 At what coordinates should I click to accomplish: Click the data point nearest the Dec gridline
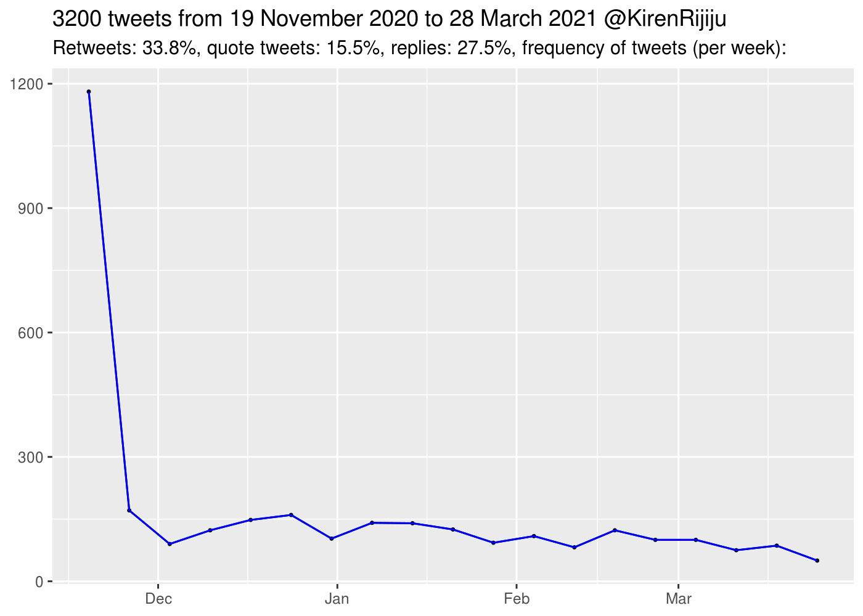coord(170,544)
